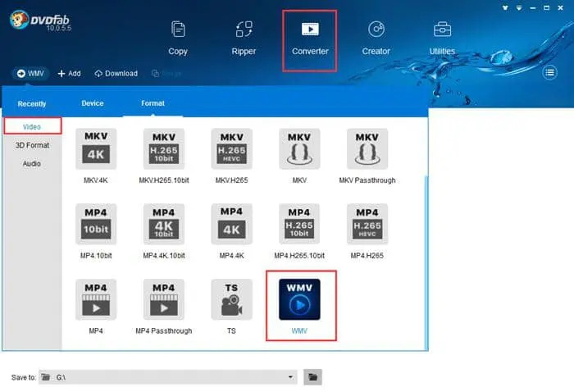Expand the Save to path dropdown
574x392 pixels.
(291, 376)
